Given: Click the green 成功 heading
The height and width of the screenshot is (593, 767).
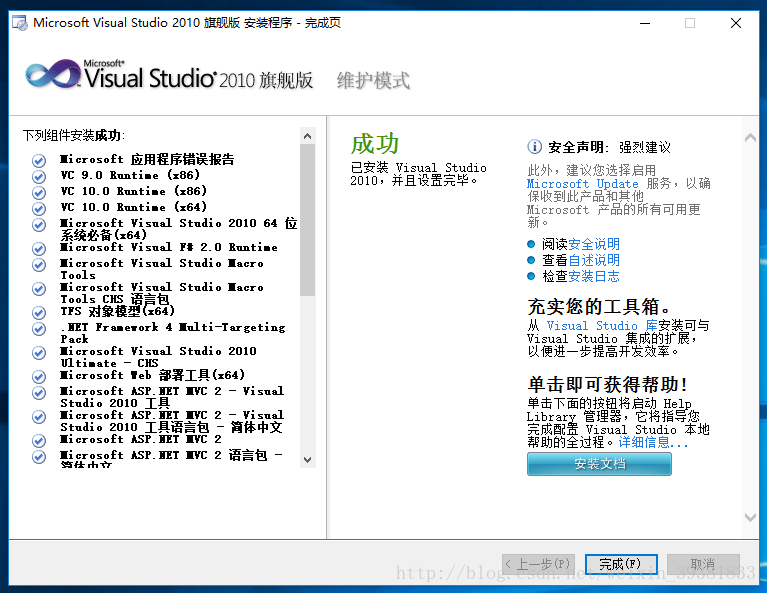Looking at the screenshot, I should pos(375,144).
